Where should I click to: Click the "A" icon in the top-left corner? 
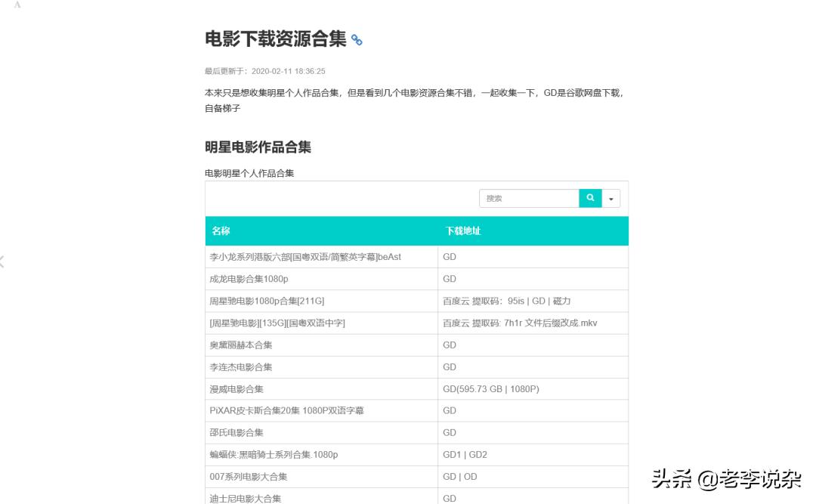(17, 6)
